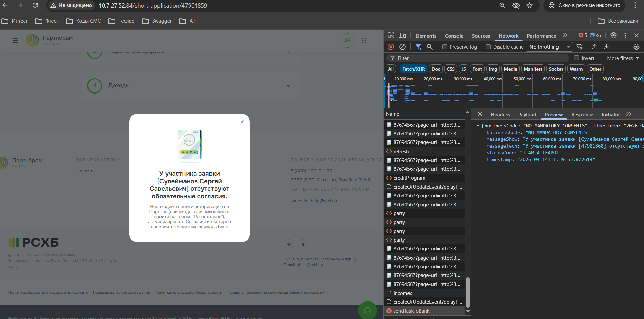Open Памятка по цифровой безопасности link
The width and height of the screenshot is (644, 319).
189,292
